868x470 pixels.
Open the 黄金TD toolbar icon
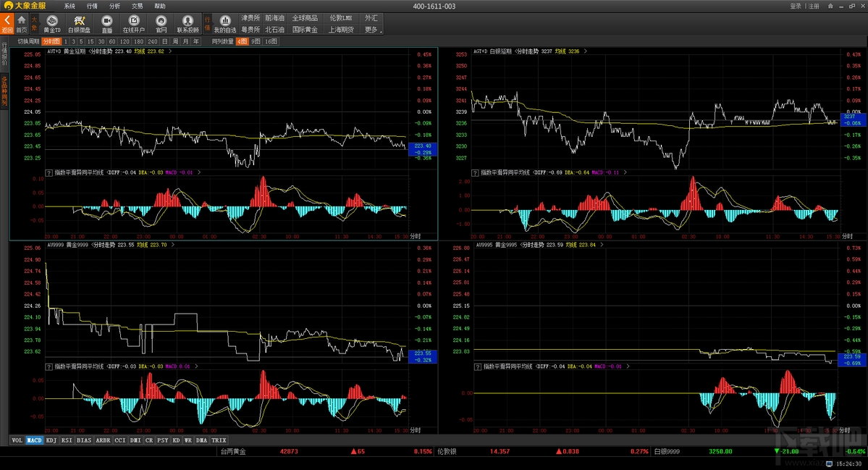[x=52, y=24]
